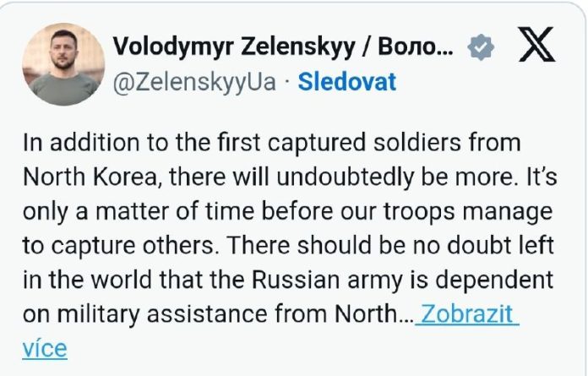Click the tweet's first line of text
Screen dimensions: 588x376
pos(270,142)
